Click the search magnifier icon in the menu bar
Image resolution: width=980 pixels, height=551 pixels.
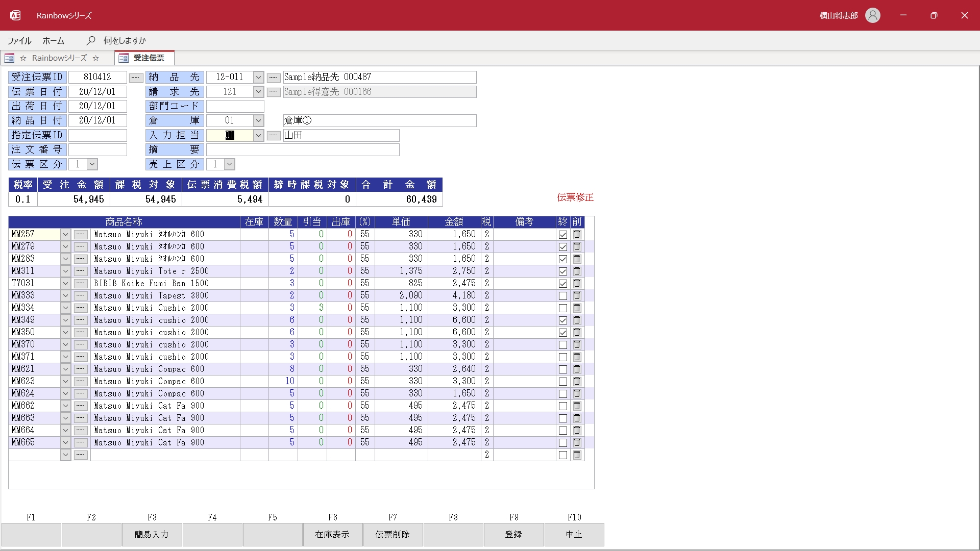91,40
